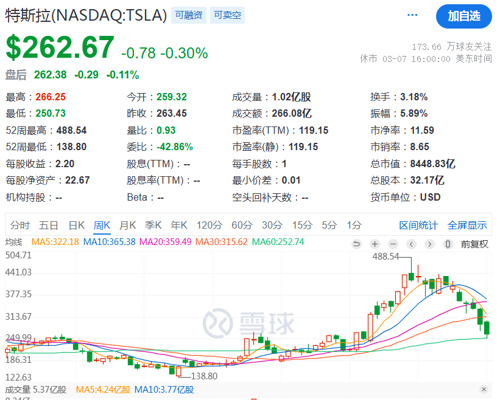Click the MA30:315.62 moving average label
500x400 pixels.
point(221,242)
